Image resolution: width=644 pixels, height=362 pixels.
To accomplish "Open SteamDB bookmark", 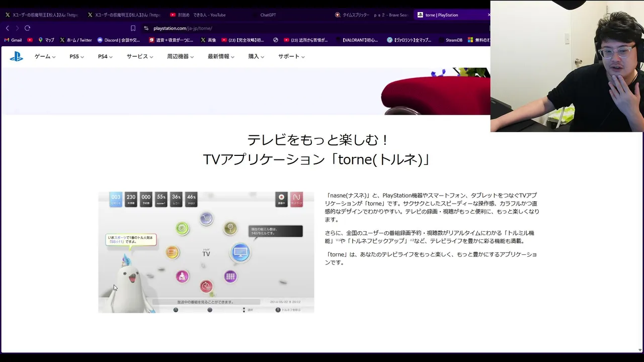I will [450, 40].
